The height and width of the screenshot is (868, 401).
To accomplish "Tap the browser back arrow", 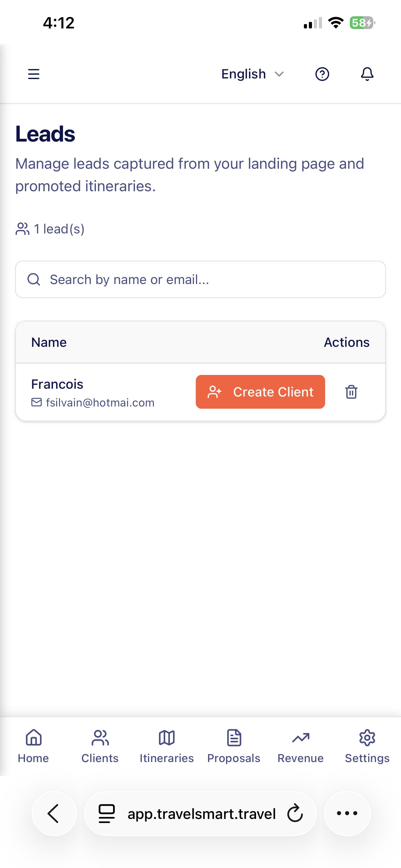I will 54,813.
